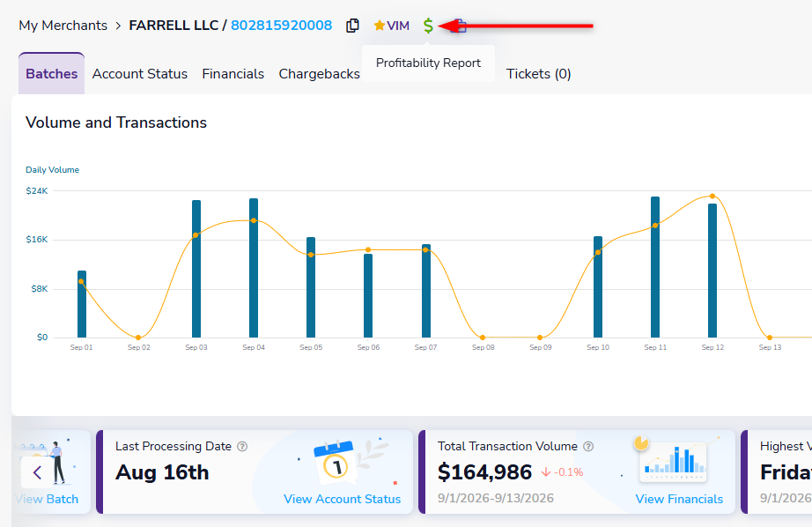
Task: Click the help icon beside Total Transaction Volume
Action: pyautogui.click(x=588, y=446)
